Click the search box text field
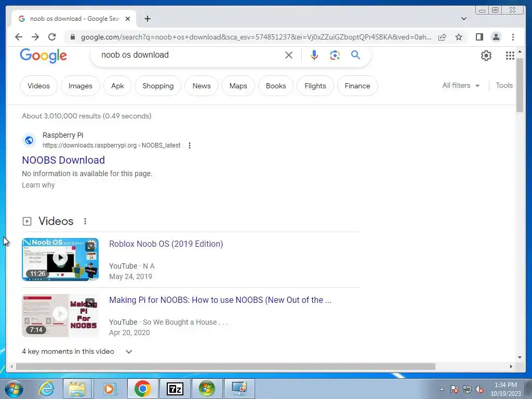The height and width of the screenshot is (399, 532). [190, 55]
